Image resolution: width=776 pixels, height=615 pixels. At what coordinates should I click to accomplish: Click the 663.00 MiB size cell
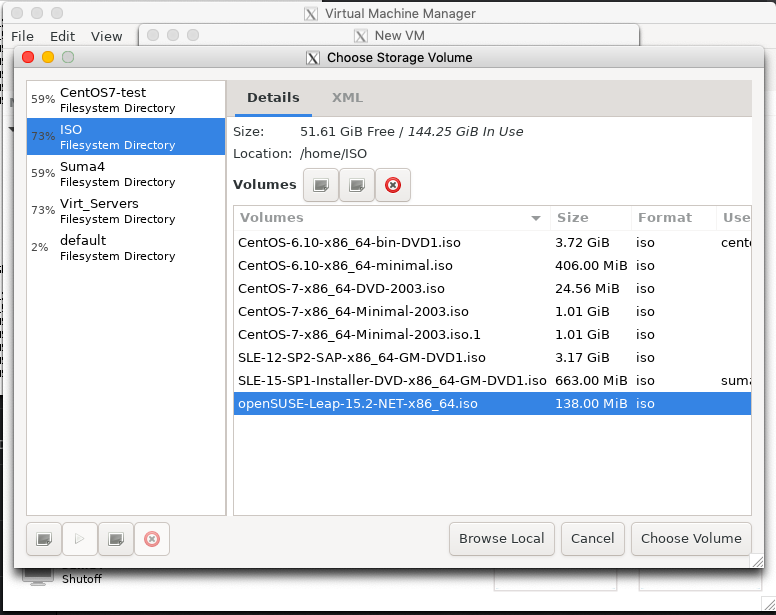[591, 380]
